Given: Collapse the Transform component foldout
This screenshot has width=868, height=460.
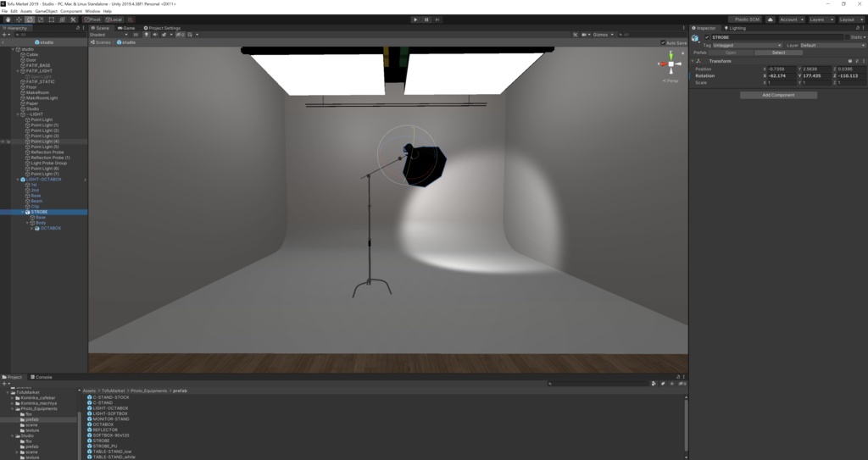Looking at the screenshot, I should 693,61.
